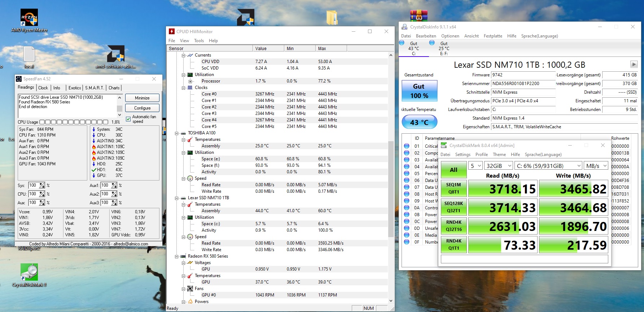Open CrystalDiskInfo Optionen menu
The width and height of the screenshot is (644, 312).
tap(450, 36)
